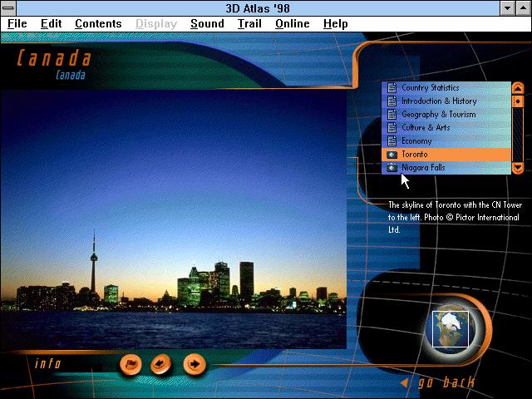Open the window control menu box
This screenshot has height=399, width=532.
pos(8,7)
